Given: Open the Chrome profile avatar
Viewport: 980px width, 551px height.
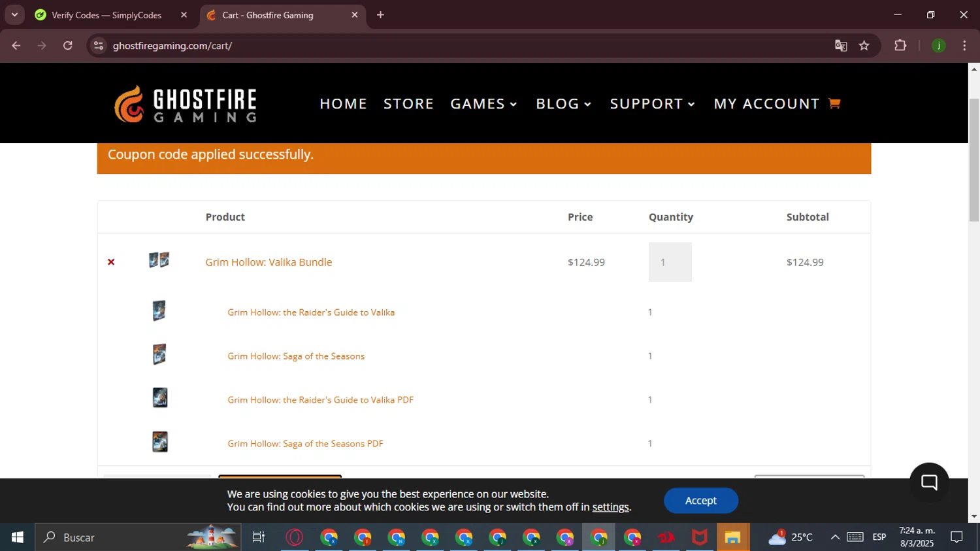Looking at the screenshot, I should (x=938, y=46).
